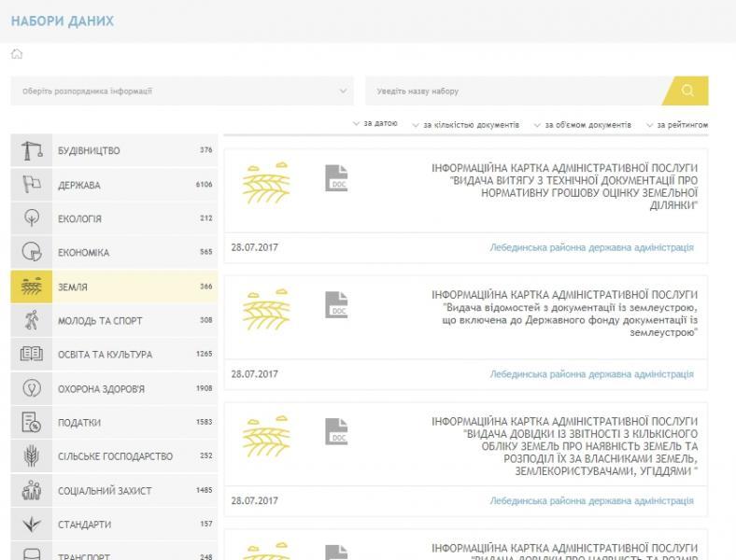Image resolution: width=736 pixels, height=560 pixels.
Task: Open the Соціальний захист category
Action: pyautogui.click(x=105, y=491)
